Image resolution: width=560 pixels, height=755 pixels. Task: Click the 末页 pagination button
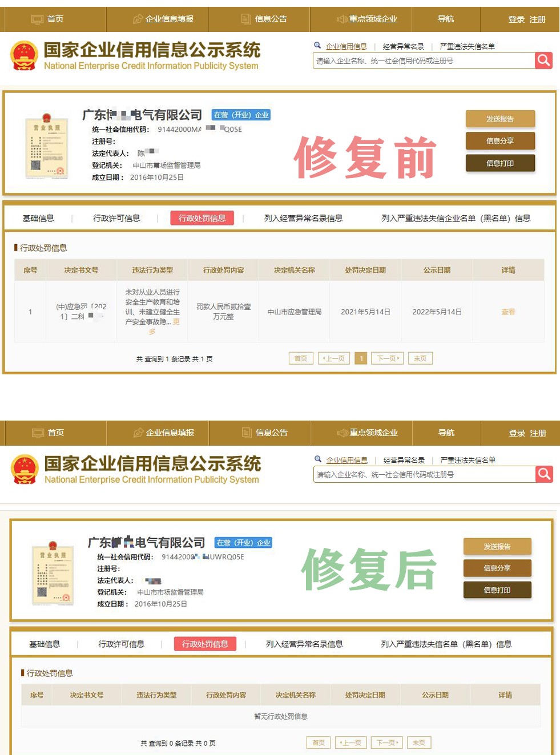420,358
